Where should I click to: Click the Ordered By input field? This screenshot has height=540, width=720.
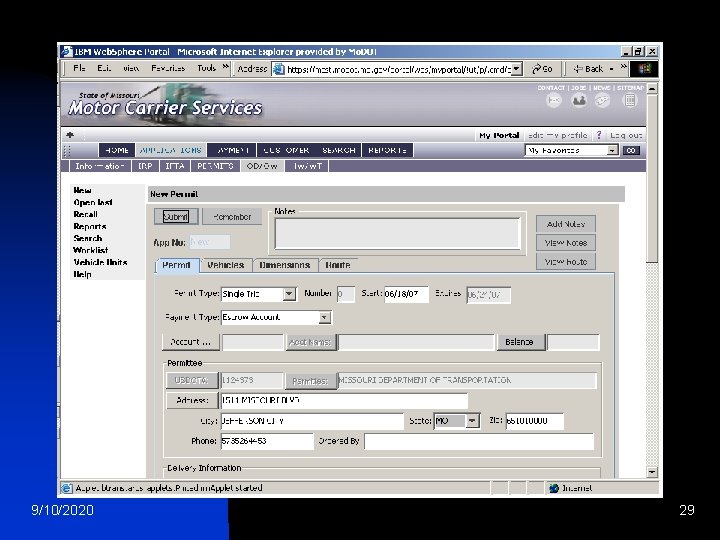(x=478, y=442)
